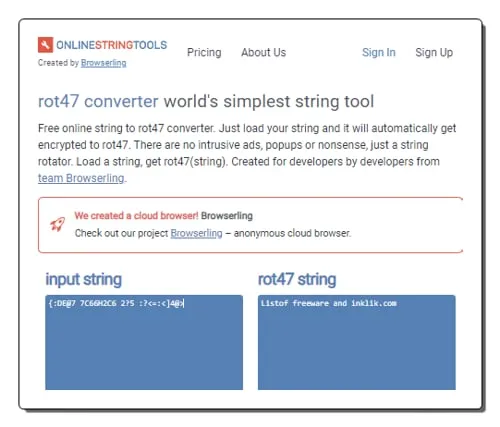Click the Sign In link
Screen dimensions: 500x427
(x=379, y=52)
